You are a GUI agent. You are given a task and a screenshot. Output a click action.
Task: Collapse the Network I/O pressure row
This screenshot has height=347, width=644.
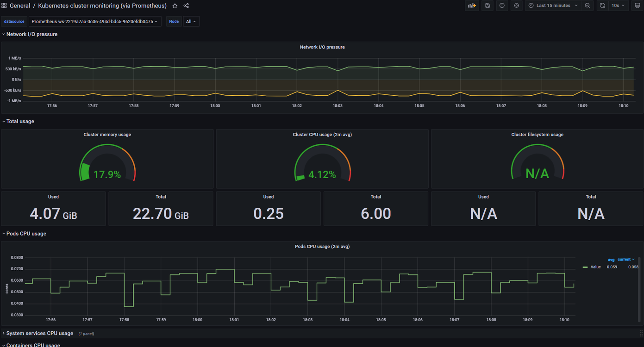pos(31,34)
